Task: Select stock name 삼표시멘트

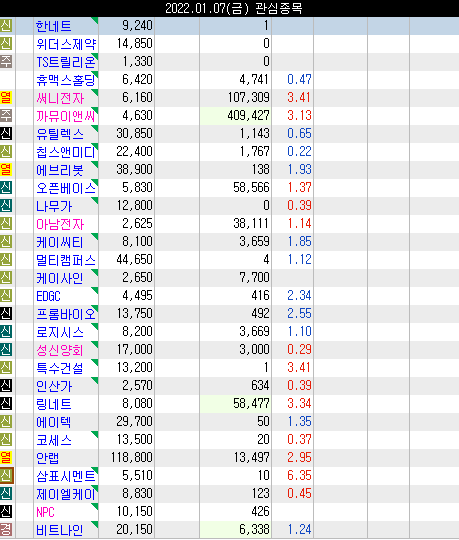Action: [x=66, y=476]
